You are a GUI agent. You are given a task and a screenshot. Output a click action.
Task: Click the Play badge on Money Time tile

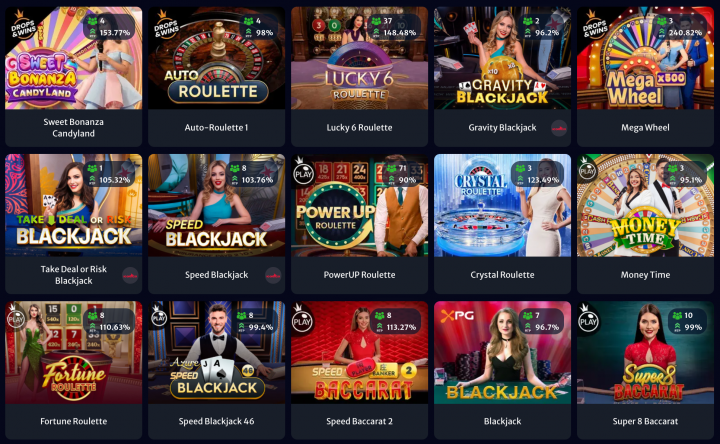pos(587,170)
